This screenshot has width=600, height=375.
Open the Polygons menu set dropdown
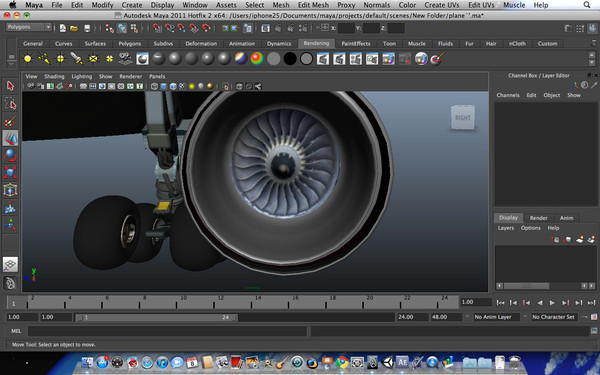pos(29,27)
